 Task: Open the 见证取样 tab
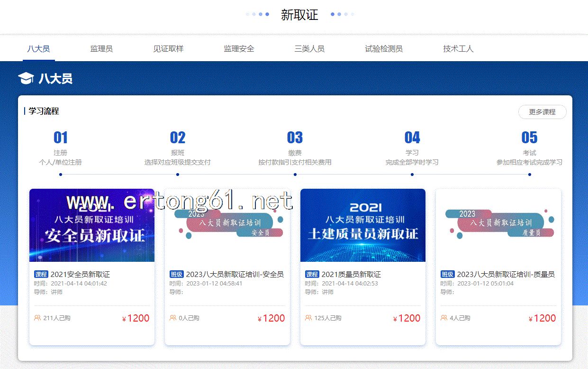pyautogui.click(x=168, y=48)
